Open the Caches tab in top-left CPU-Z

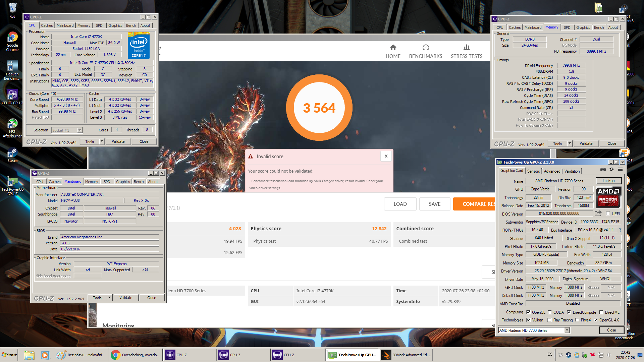pos(47,25)
